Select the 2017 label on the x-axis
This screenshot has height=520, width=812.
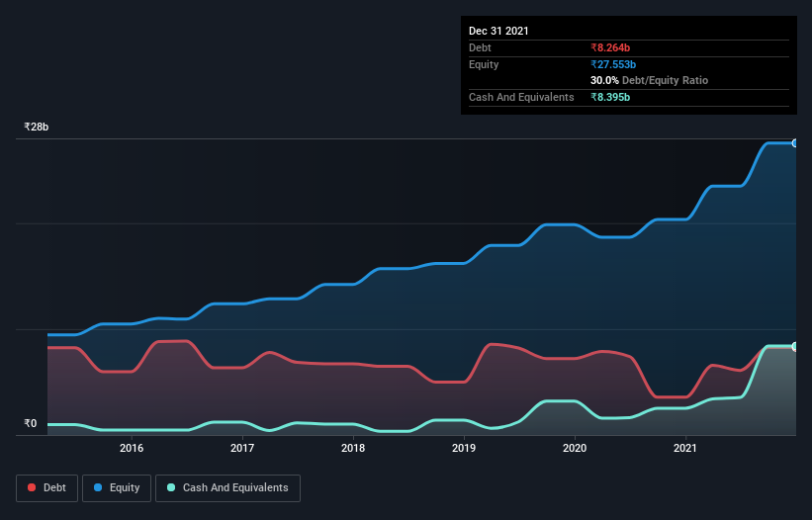[242, 448]
